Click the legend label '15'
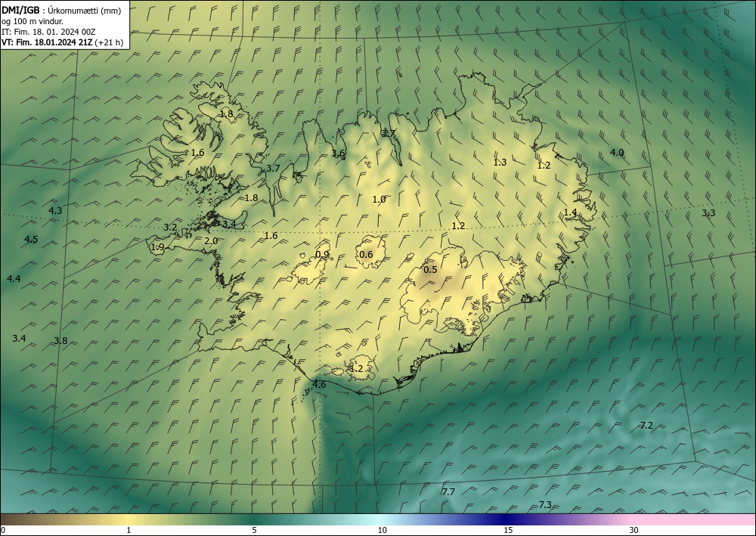756x536 pixels. coord(508,530)
